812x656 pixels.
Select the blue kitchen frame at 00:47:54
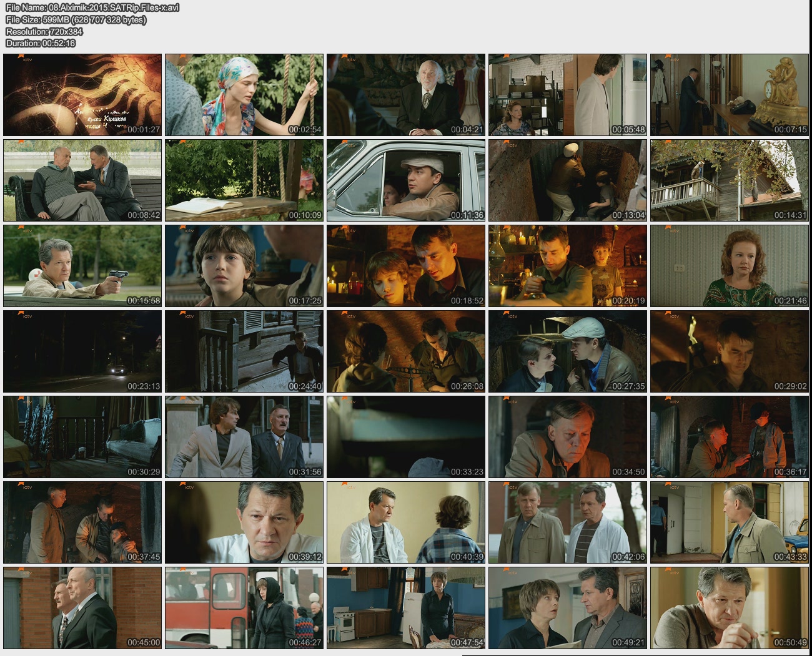point(405,608)
